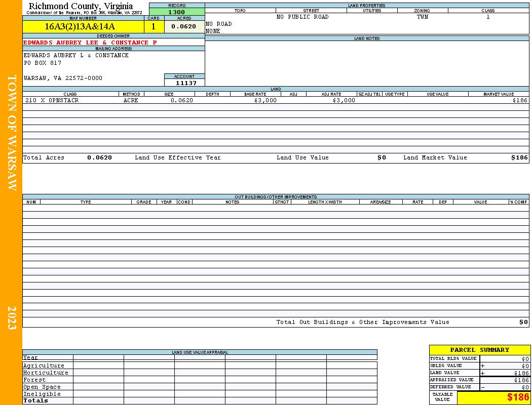The image size is (532, 405).
Task: Click land class 210 X OPNSTACR
Action: 52,100
